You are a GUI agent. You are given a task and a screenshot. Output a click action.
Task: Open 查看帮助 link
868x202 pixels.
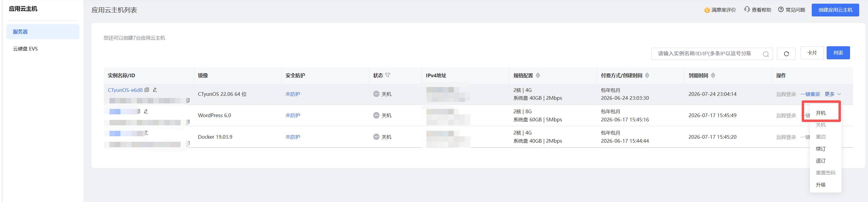[761, 10]
